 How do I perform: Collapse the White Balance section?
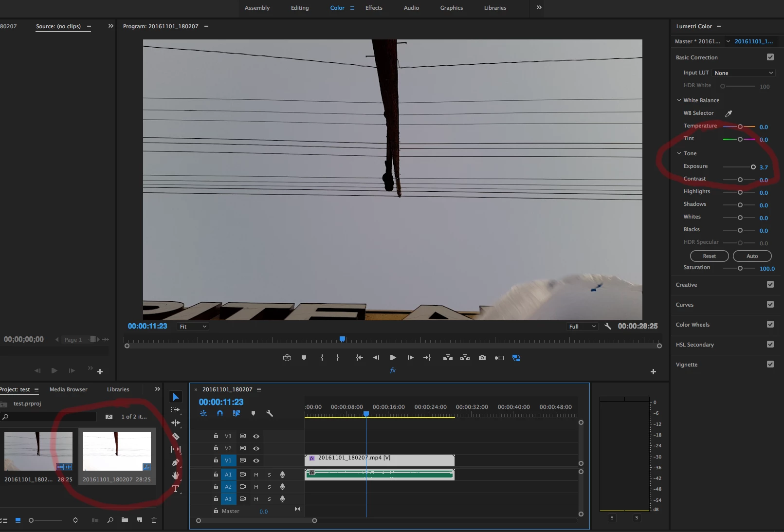point(679,100)
